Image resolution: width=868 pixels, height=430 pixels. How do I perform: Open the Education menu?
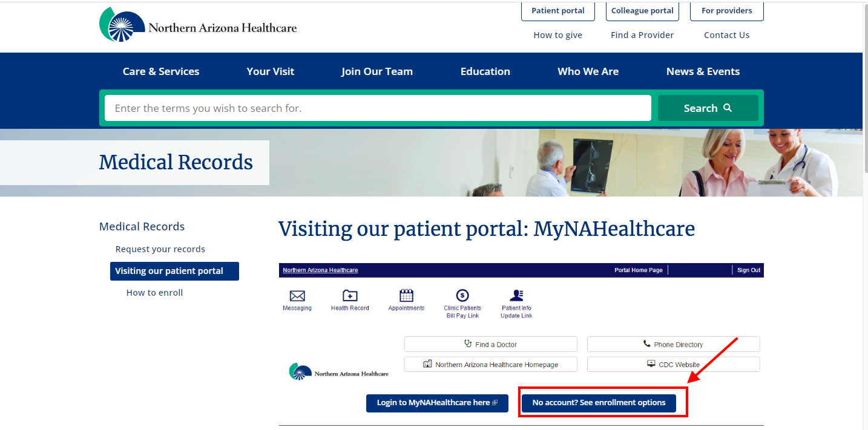coord(485,71)
